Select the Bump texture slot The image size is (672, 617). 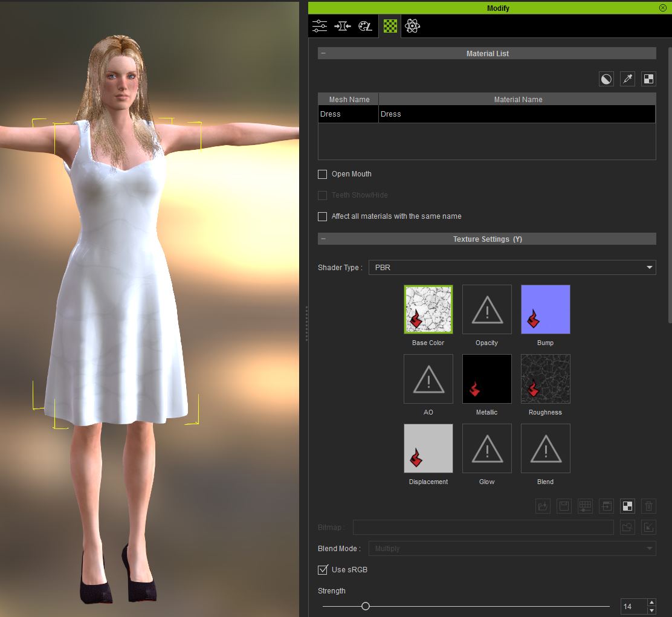(x=545, y=309)
